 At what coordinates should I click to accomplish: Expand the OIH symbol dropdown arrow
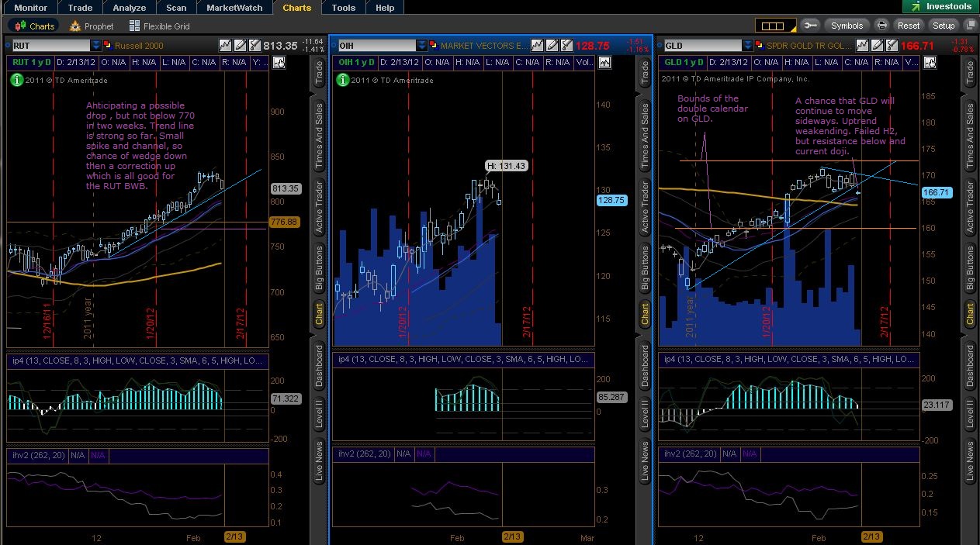coord(421,46)
